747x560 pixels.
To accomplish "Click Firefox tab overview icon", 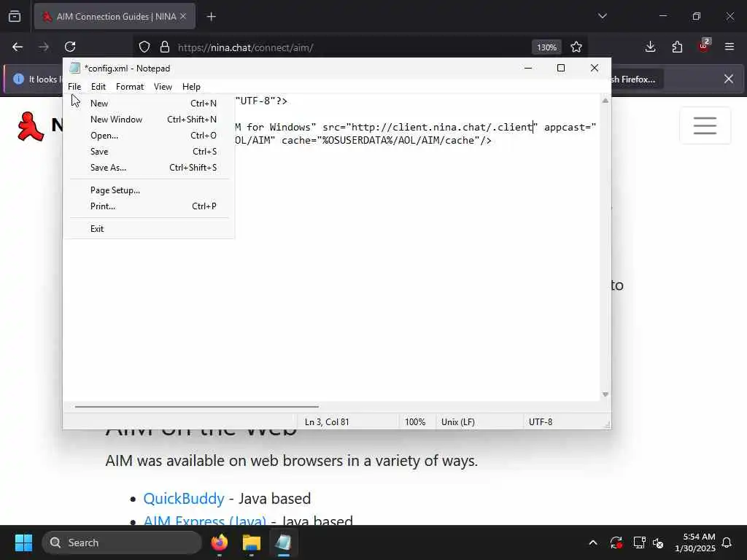I will click(x=15, y=16).
